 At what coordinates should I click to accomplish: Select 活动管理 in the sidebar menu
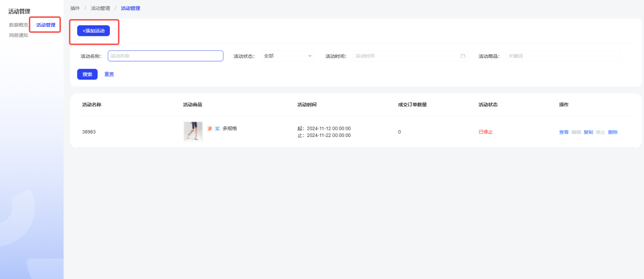[x=46, y=25]
